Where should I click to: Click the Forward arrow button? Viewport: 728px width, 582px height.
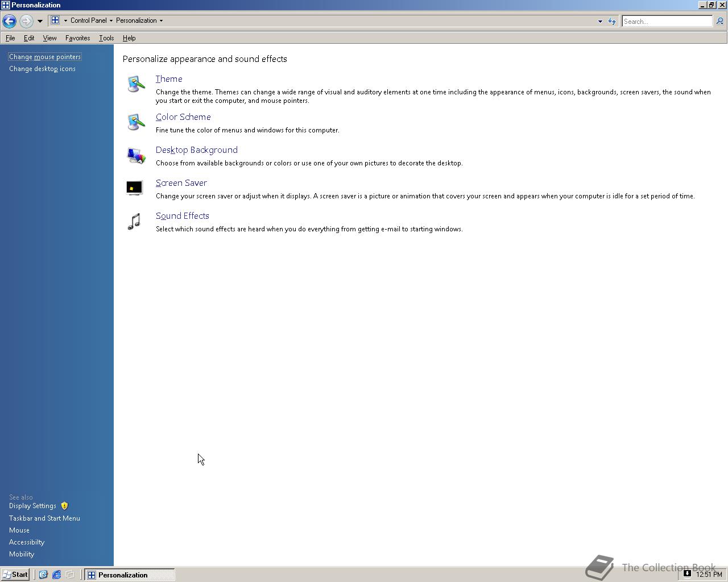point(26,21)
